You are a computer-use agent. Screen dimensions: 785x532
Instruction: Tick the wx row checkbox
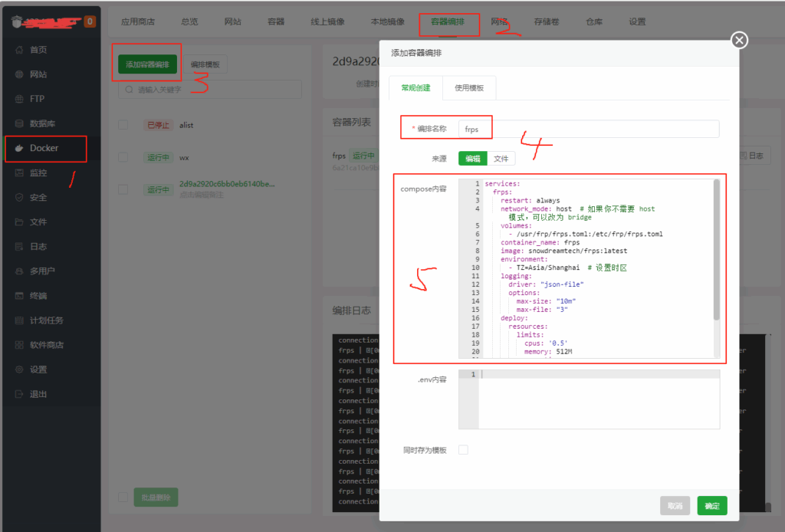click(123, 157)
